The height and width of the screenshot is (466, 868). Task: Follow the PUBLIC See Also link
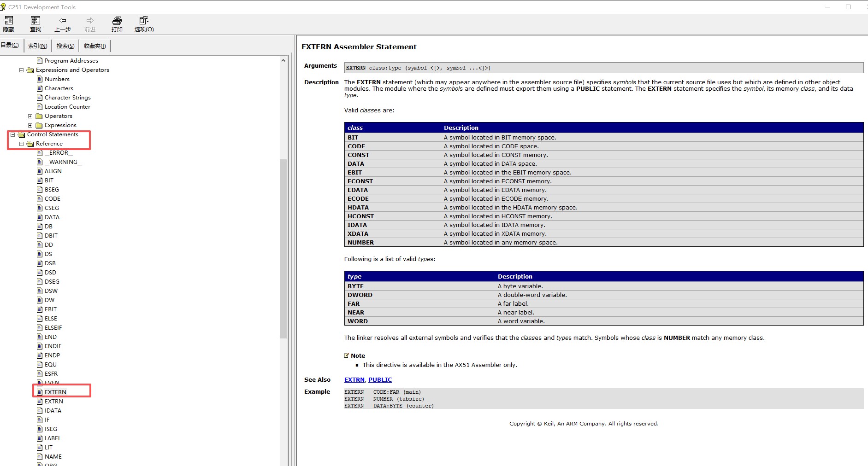(380, 380)
